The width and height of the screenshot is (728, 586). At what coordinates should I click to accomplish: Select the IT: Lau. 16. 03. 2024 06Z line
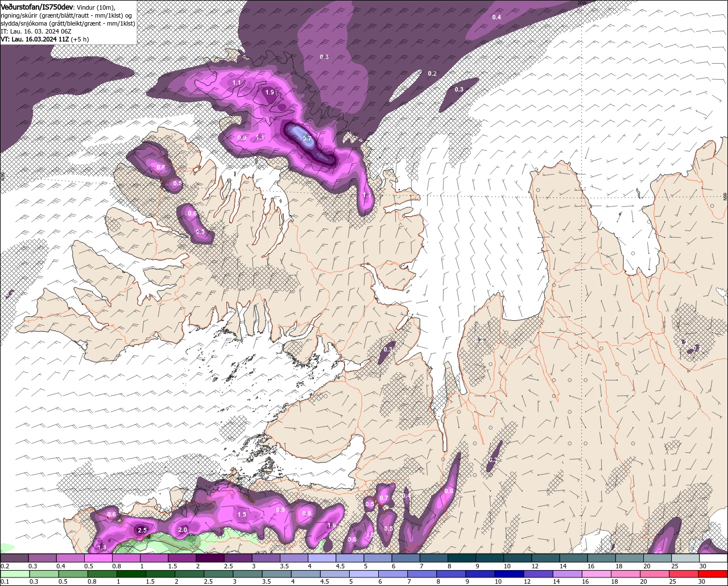tap(35, 31)
